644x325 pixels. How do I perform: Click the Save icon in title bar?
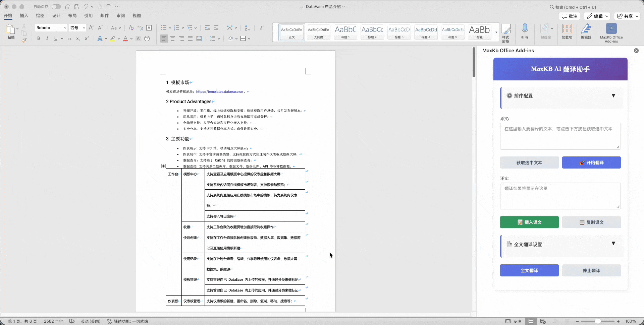pyautogui.click(x=77, y=7)
